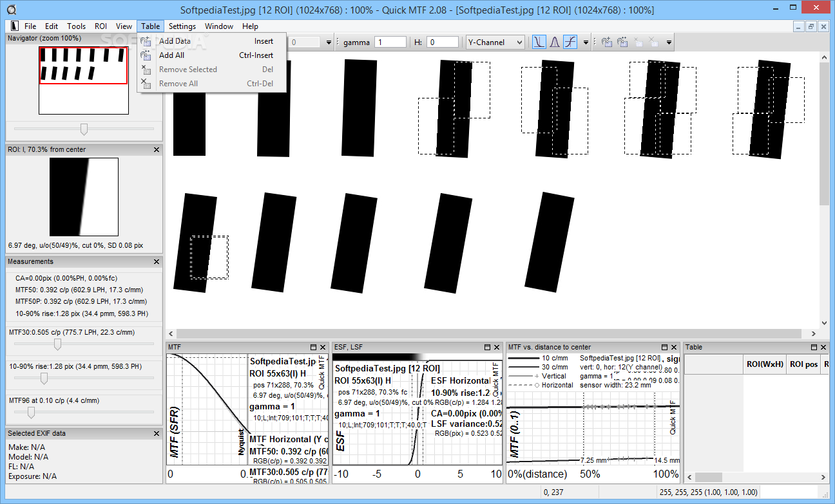Choose Add Data from Table menu

point(212,41)
